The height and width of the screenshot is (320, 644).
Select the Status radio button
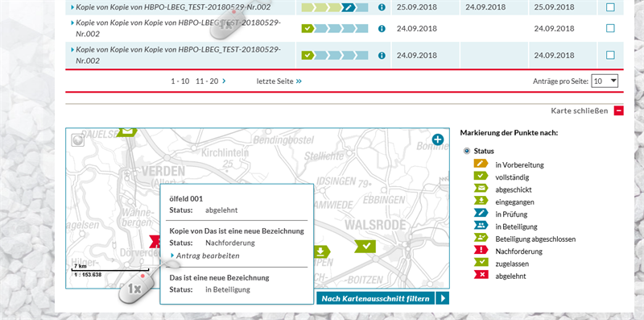point(467,152)
